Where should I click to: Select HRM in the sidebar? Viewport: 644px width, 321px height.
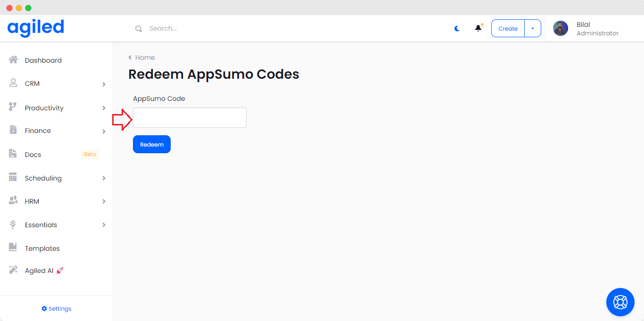coord(32,201)
